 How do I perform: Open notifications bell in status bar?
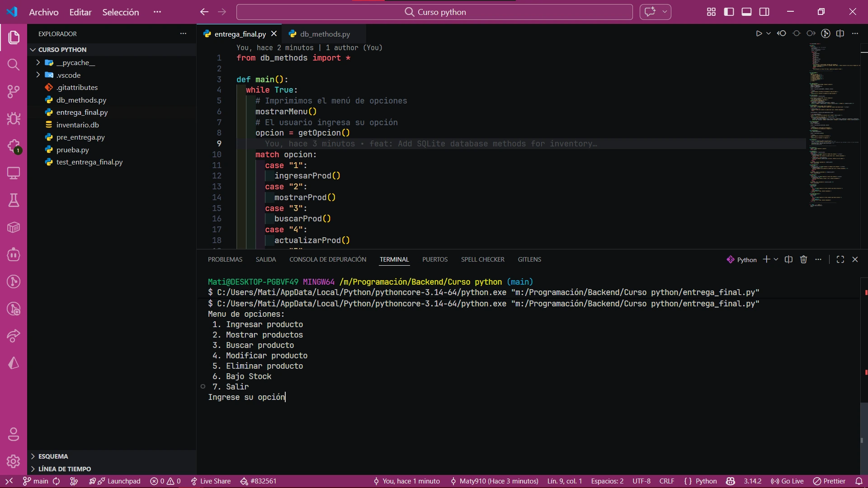[x=859, y=481]
